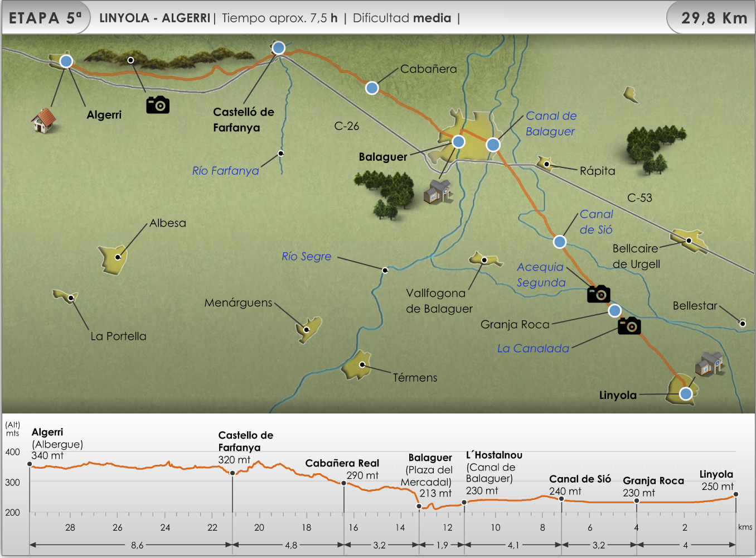The width and height of the screenshot is (756, 558).
Task: Click the Río Segre label
Action: [306, 256]
